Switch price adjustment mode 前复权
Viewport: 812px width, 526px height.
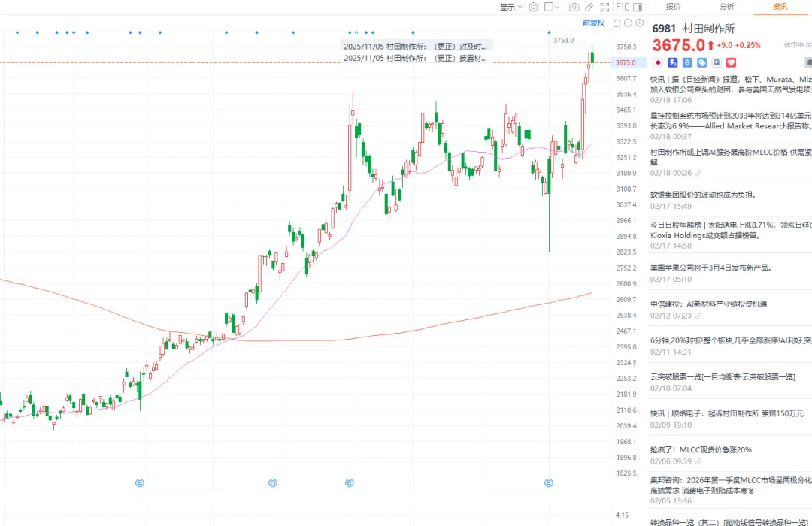[593, 23]
